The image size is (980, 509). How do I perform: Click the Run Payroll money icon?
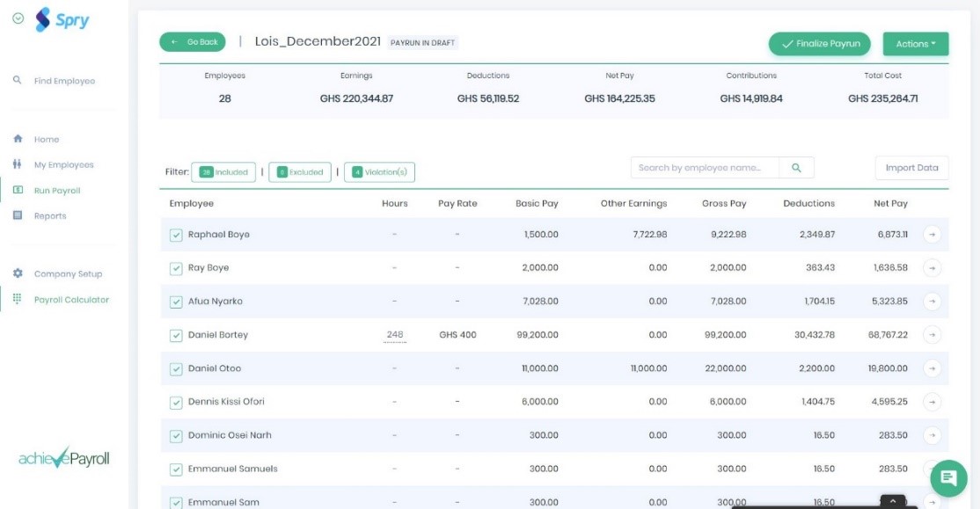18,190
